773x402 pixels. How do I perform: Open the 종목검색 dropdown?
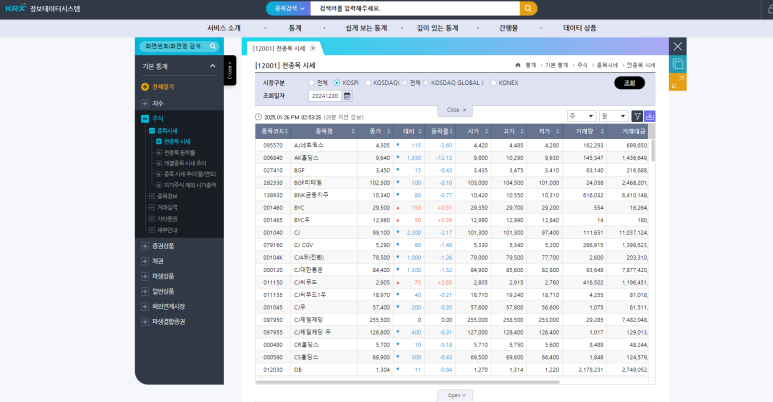click(x=288, y=8)
